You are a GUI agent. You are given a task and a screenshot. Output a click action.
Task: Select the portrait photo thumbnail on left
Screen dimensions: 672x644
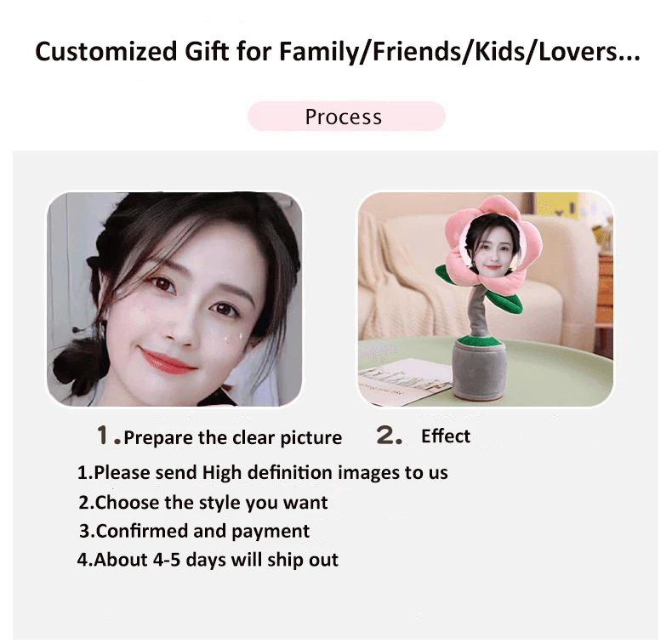click(174, 299)
